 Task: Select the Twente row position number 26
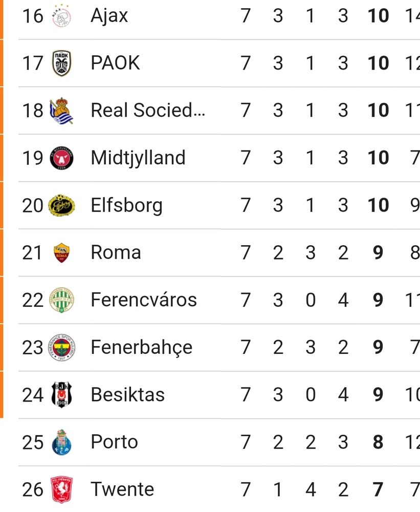click(x=33, y=489)
